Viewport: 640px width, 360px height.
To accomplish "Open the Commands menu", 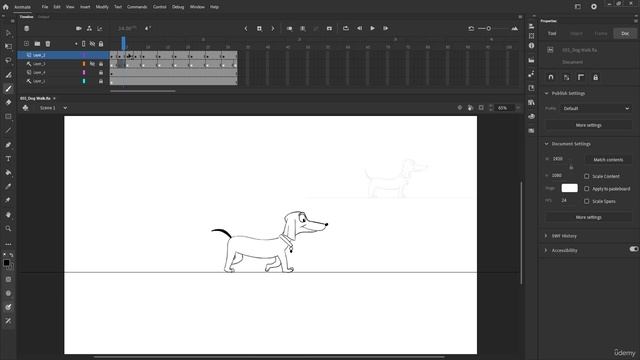I will (137, 7).
